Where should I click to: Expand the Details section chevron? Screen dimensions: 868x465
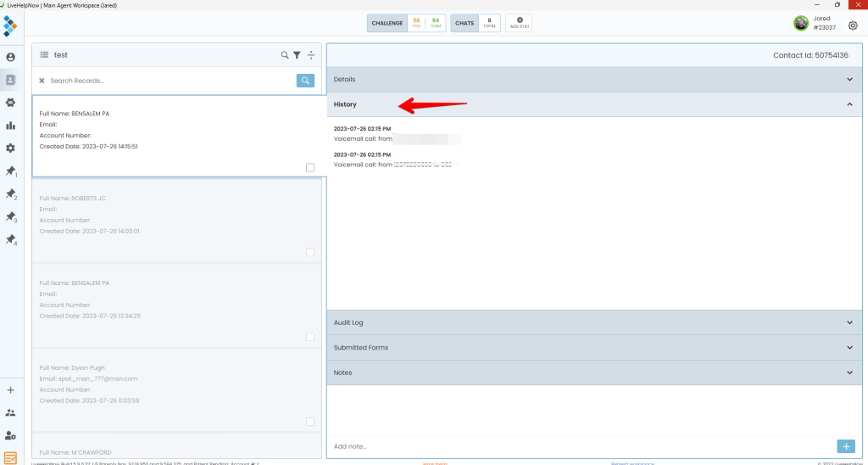(x=849, y=79)
